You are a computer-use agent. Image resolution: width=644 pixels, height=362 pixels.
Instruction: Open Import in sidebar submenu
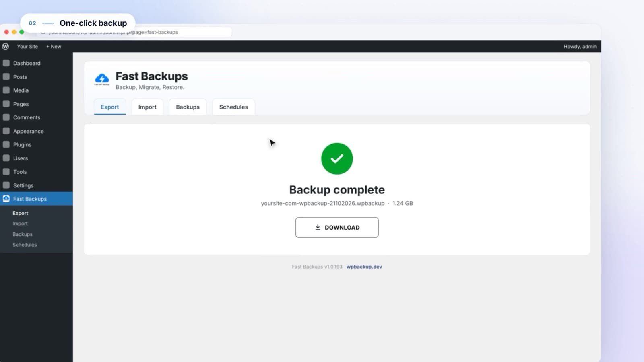20,224
